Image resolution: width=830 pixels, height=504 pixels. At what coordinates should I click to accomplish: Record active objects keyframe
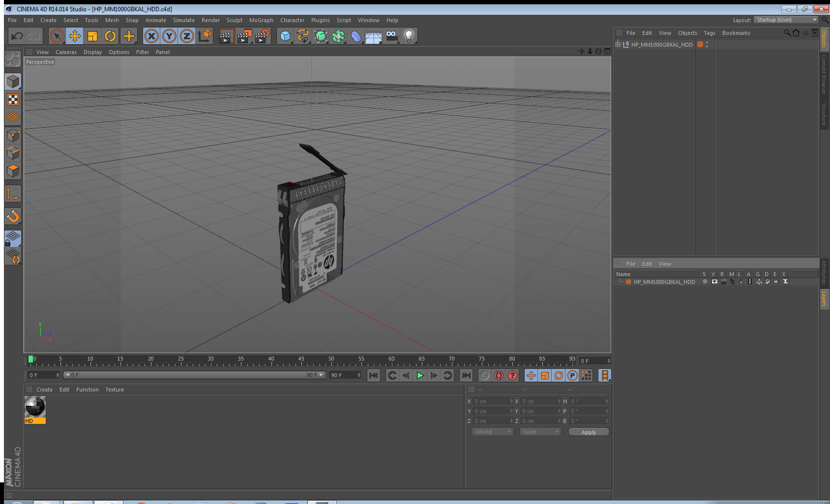click(485, 376)
